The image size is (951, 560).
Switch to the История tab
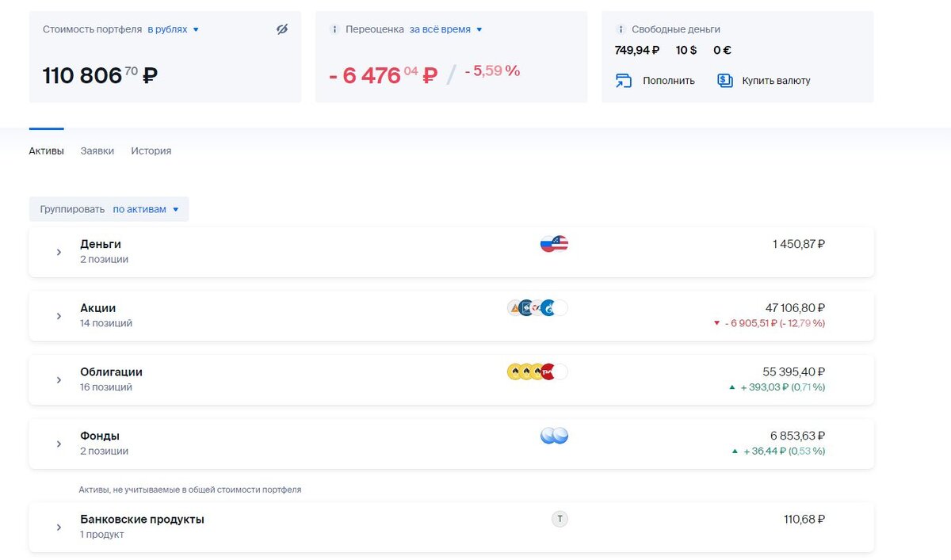[x=151, y=150]
